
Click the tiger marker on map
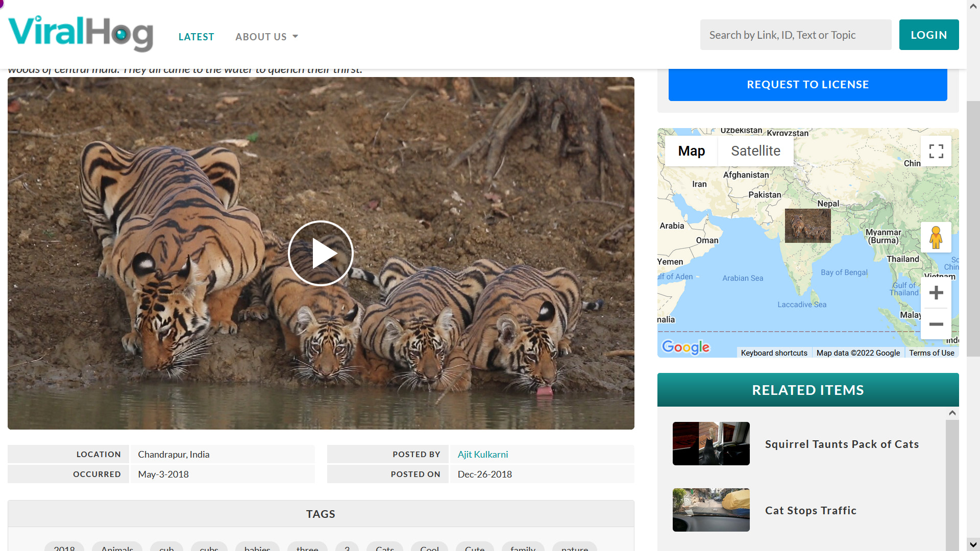point(807,226)
